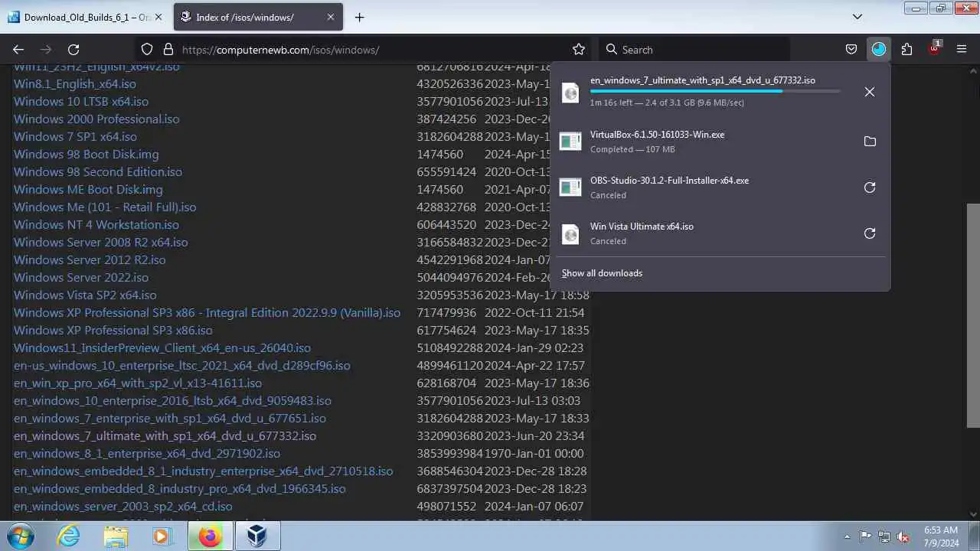Screen dimensions: 980x551
Task: Open the VirtualBox installer's containing folder
Action: [869, 142]
